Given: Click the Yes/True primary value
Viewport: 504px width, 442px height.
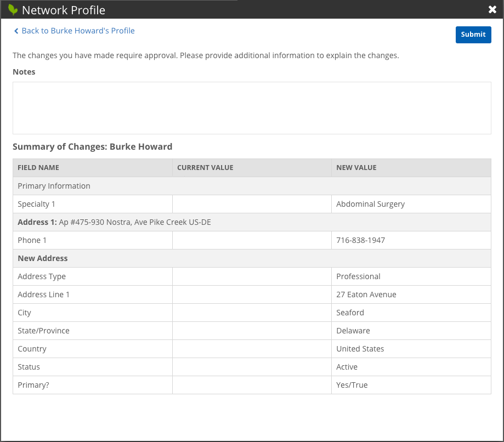Looking at the screenshot, I should pyautogui.click(x=352, y=385).
